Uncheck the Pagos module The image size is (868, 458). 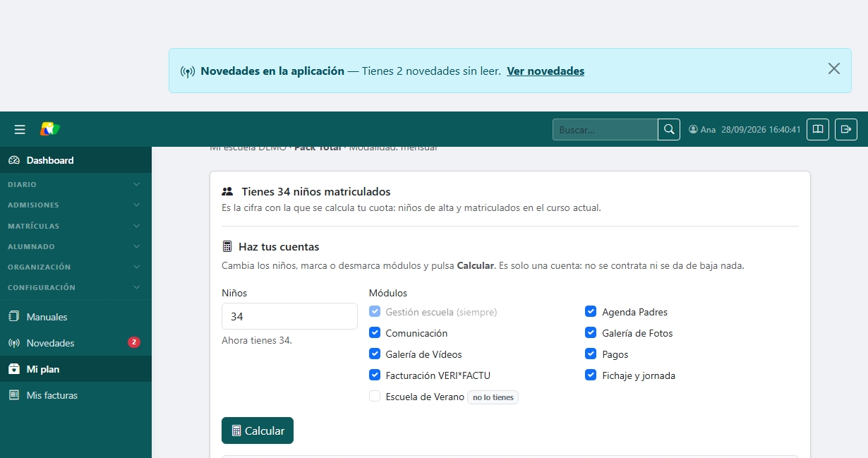pyautogui.click(x=591, y=354)
